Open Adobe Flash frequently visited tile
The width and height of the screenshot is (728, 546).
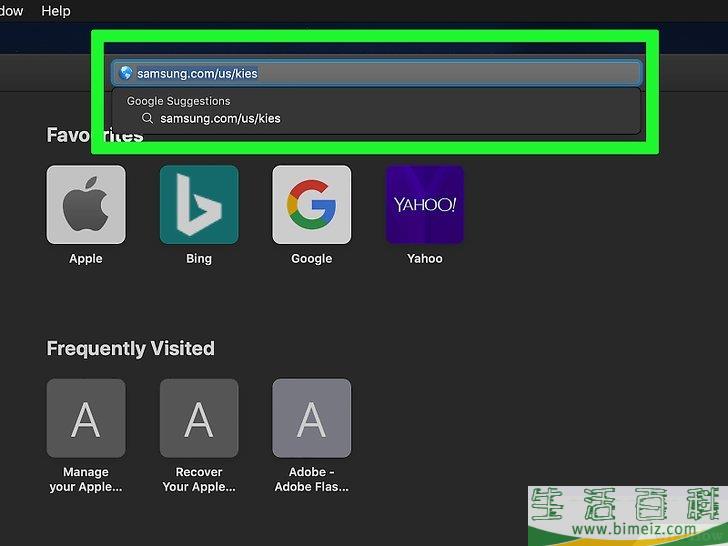coord(312,418)
